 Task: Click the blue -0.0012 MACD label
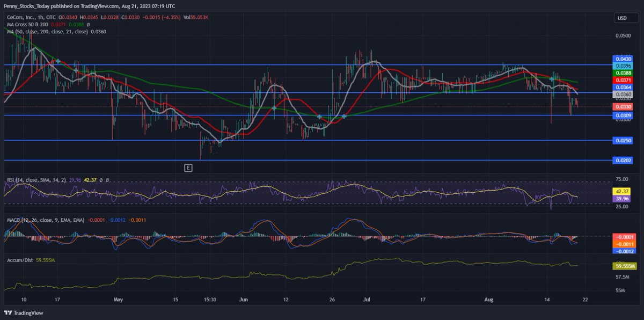point(623,251)
